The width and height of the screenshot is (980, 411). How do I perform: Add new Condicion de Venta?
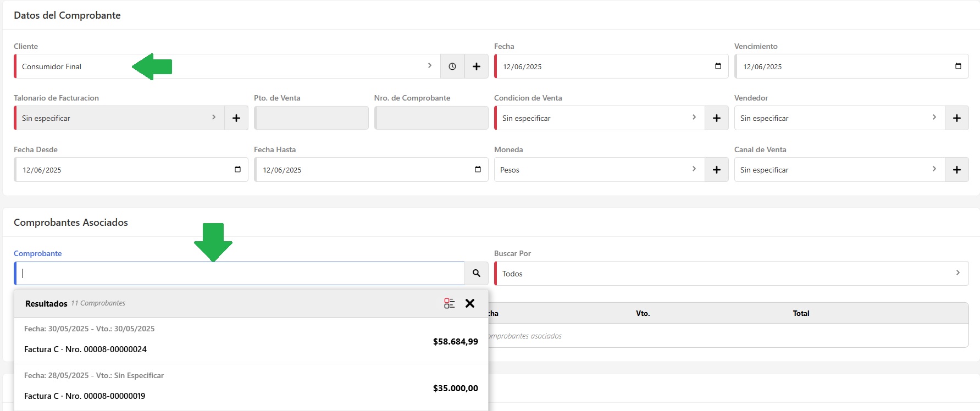[717, 118]
